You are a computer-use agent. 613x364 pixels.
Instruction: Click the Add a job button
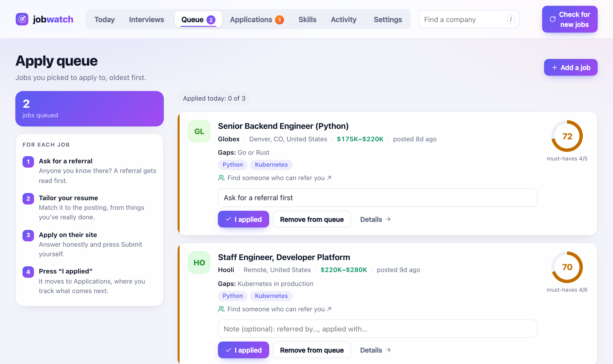(571, 67)
